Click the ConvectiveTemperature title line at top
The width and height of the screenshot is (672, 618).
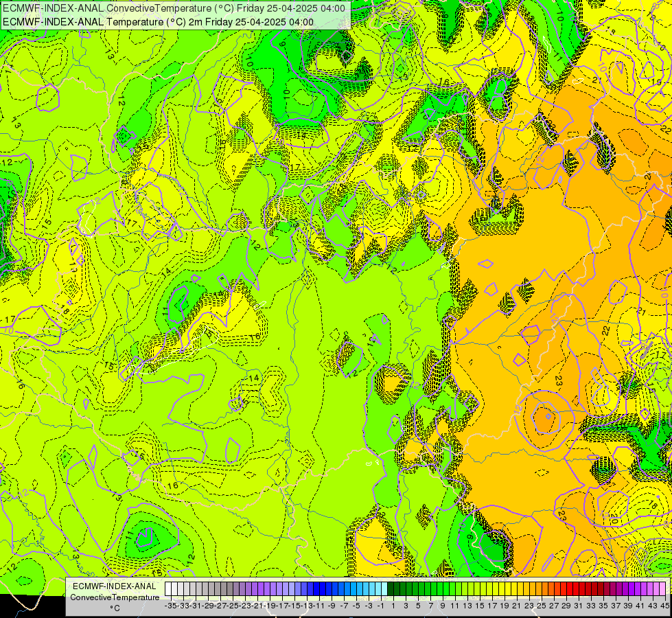[174, 8]
